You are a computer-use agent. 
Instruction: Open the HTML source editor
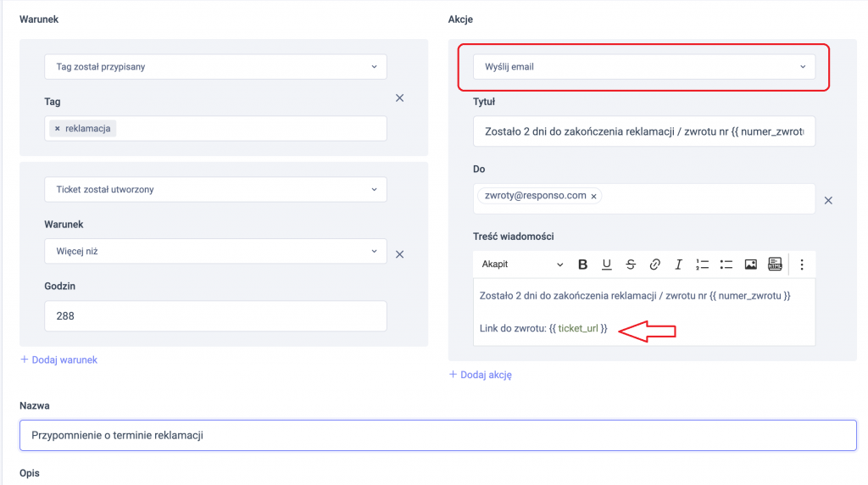(774, 265)
